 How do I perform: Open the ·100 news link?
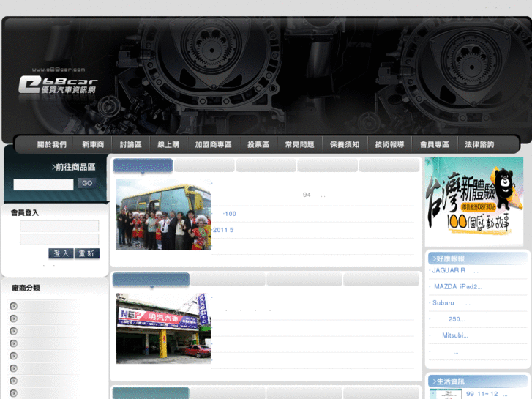(x=229, y=214)
